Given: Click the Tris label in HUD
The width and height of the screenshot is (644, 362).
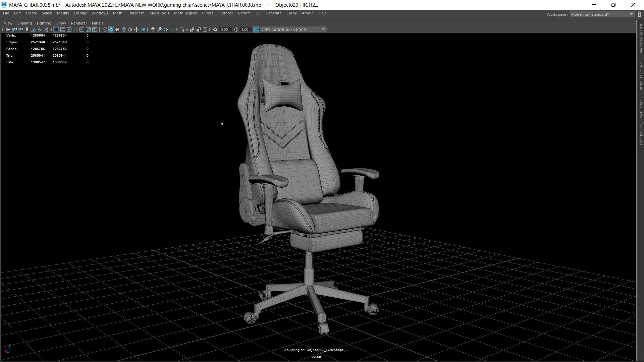Looking at the screenshot, I should point(10,55).
